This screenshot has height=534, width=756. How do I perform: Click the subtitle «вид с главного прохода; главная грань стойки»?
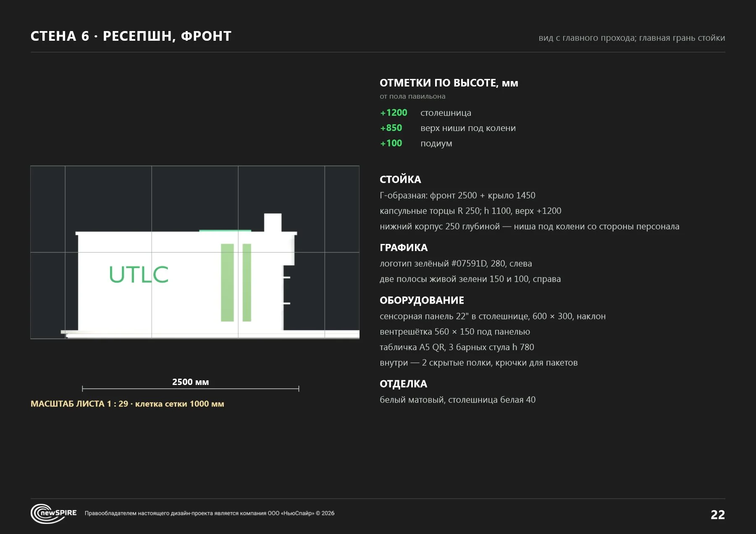click(x=632, y=38)
